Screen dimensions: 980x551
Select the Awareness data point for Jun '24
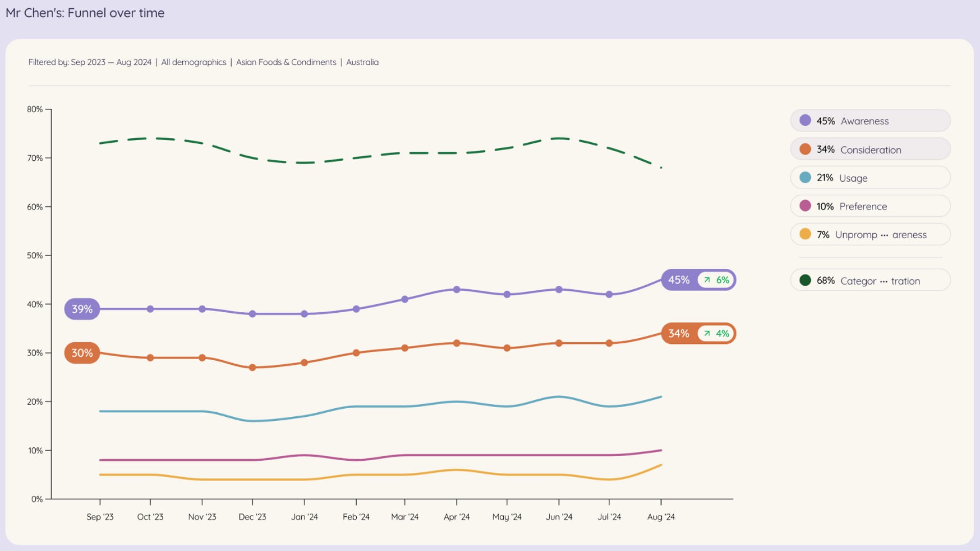(559, 290)
